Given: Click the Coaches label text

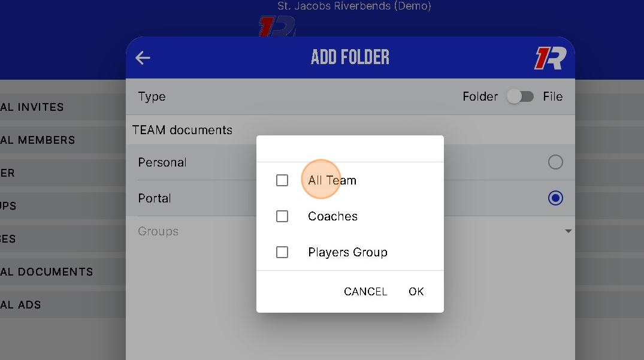Looking at the screenshot, I should pos(332,216).
